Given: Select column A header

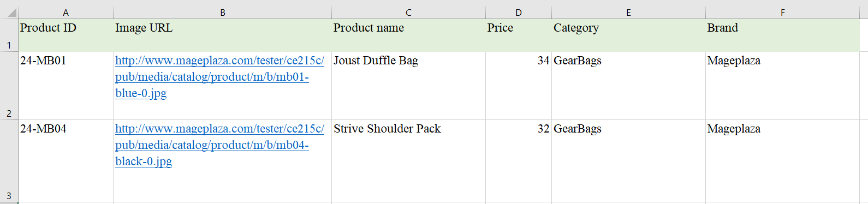Looking at the screenshot, I should click(x=66, y=12).
